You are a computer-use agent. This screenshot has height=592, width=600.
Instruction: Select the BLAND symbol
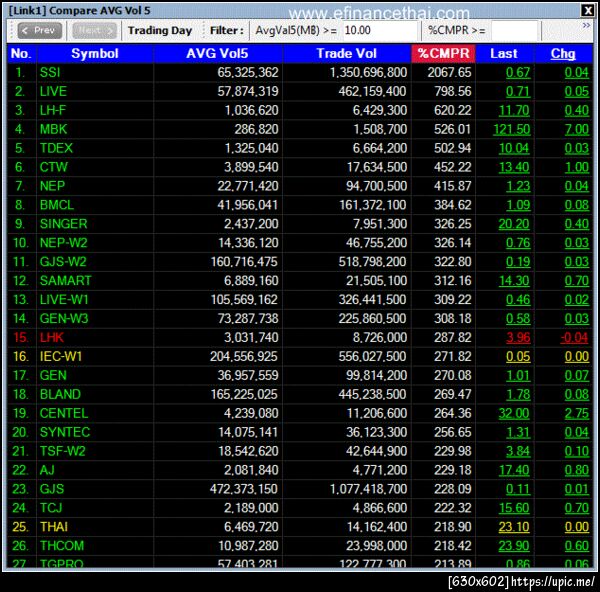[x=60, y=395]
